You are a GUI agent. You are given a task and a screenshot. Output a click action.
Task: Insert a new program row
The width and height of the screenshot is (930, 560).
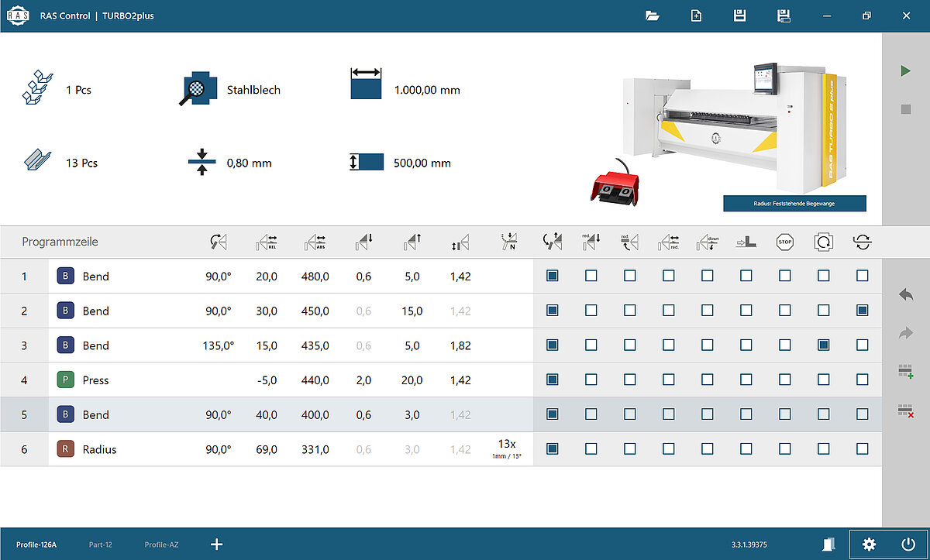coord(905,372)
